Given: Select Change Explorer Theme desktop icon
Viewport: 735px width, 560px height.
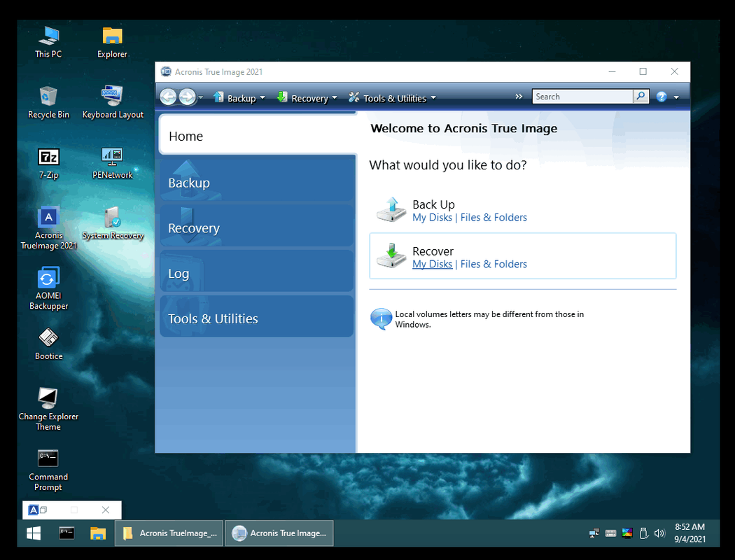Looking at the screenshot, I should pyautogui.click(x=48, y=409).
